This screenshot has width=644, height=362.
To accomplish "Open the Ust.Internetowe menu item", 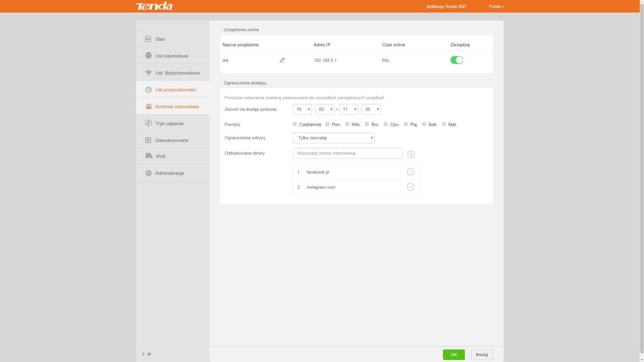I will click(x=173, y=56).
